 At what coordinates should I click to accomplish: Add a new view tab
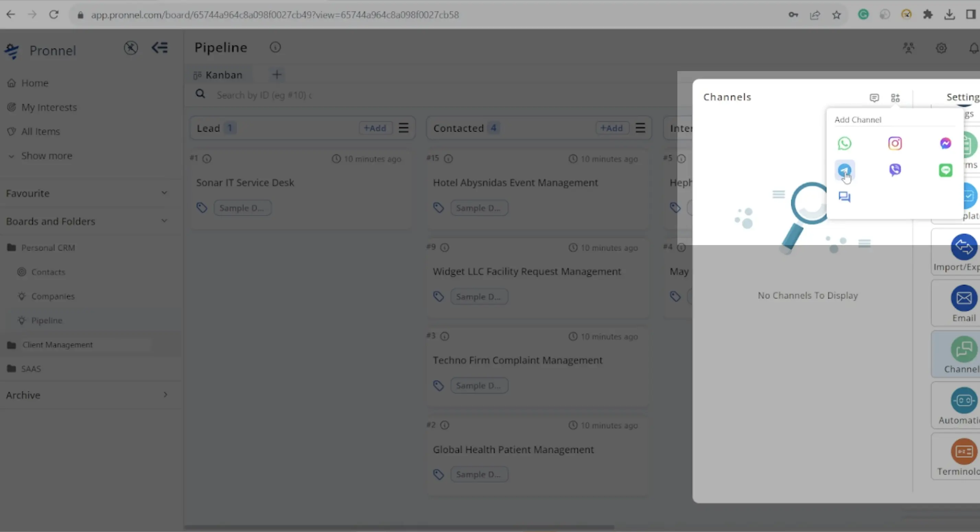(277, 74)
